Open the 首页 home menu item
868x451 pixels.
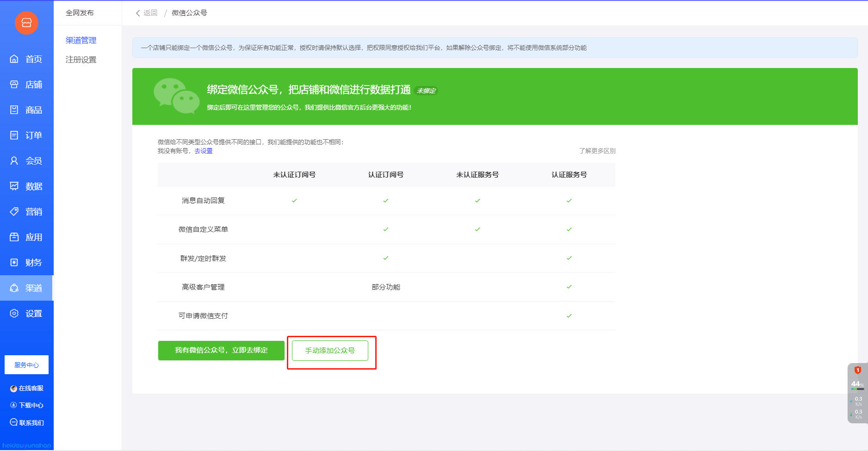pos(26,59)
